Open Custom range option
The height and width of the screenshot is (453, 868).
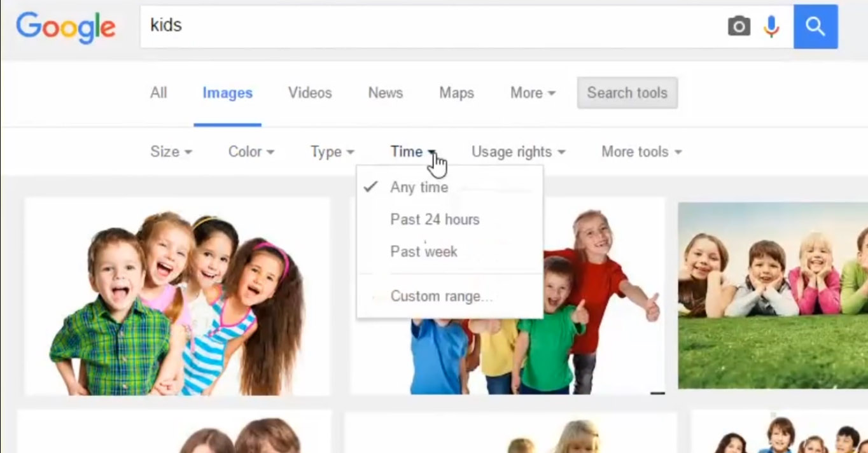(441, 296)
